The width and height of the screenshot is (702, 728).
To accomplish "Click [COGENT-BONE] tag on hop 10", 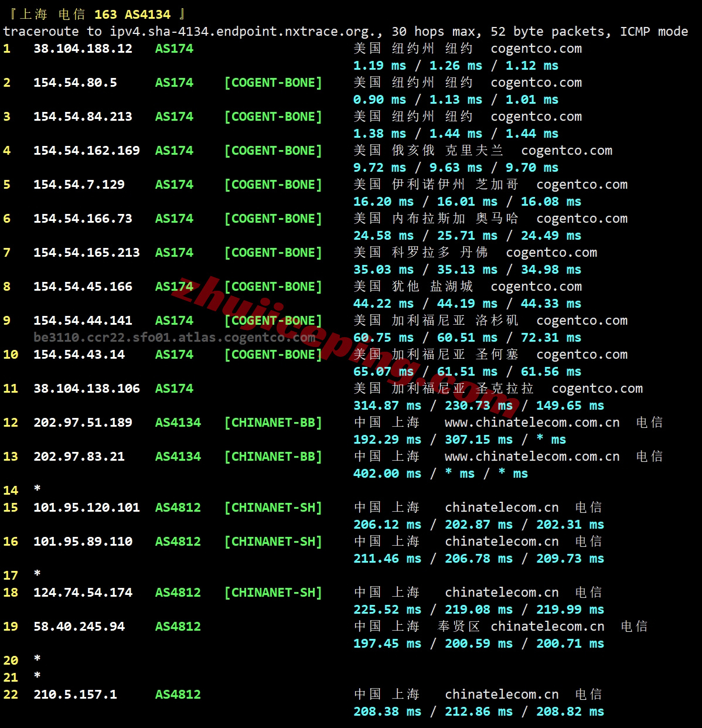I will [273, 355].
